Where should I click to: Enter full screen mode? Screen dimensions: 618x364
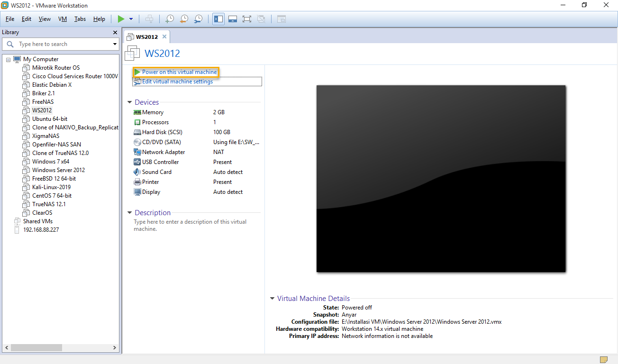(x=247, y=19)
